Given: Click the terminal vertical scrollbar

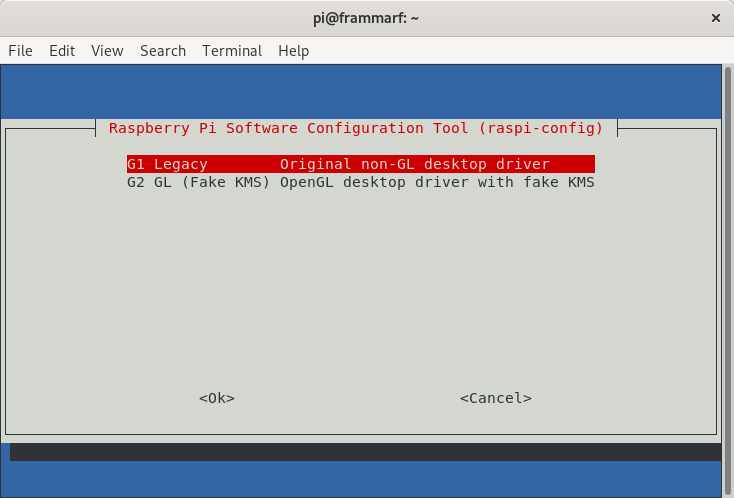Looking at the screenshot, I should [727, 281].
